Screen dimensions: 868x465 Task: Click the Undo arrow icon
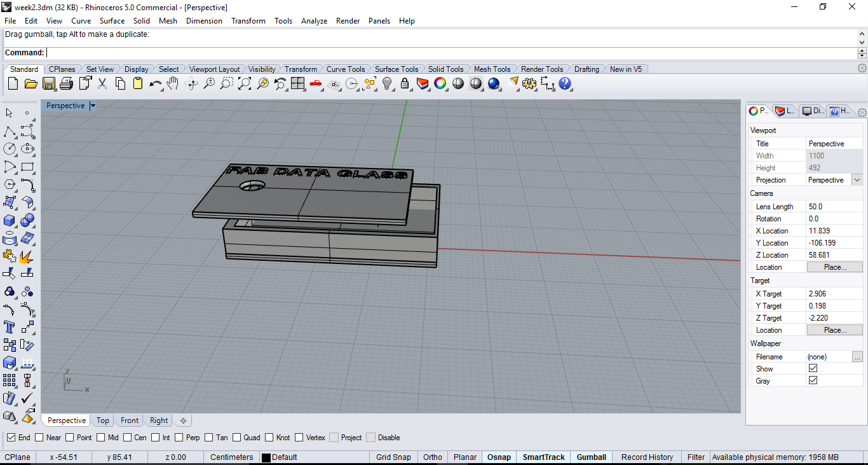click(x=155, y=83)
